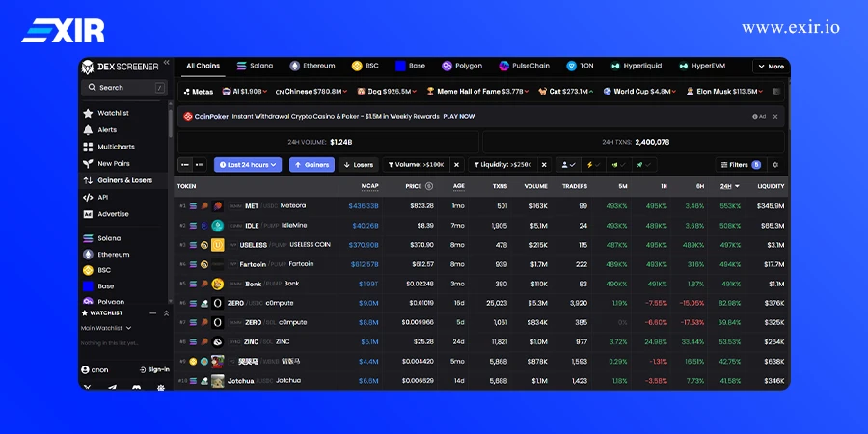Select Gainers & Losers arrows icon
The width and height of the screenshot is (868, 434).
click(88, 180)
